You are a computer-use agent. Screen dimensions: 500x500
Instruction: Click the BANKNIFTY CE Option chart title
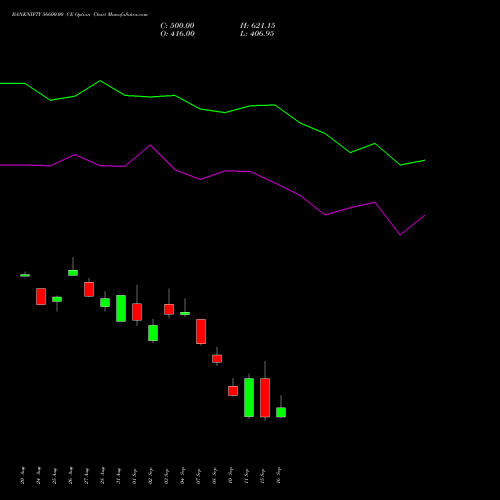(x=80, y=15)
